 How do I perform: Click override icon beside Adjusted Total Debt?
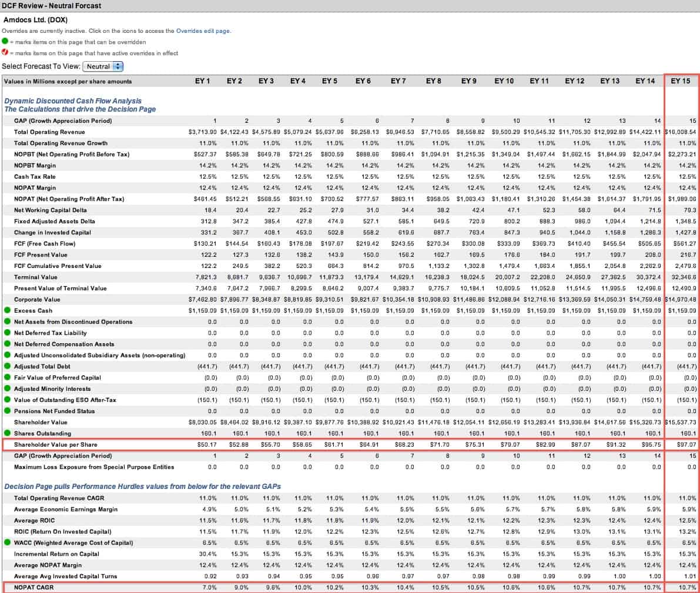(6, 366)
